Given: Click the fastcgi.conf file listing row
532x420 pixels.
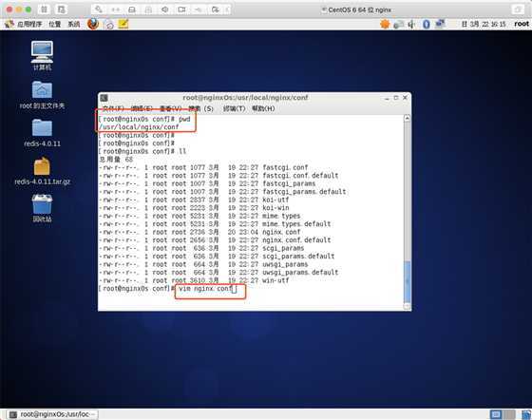Looking at the screenshot, I should (203, 167).
